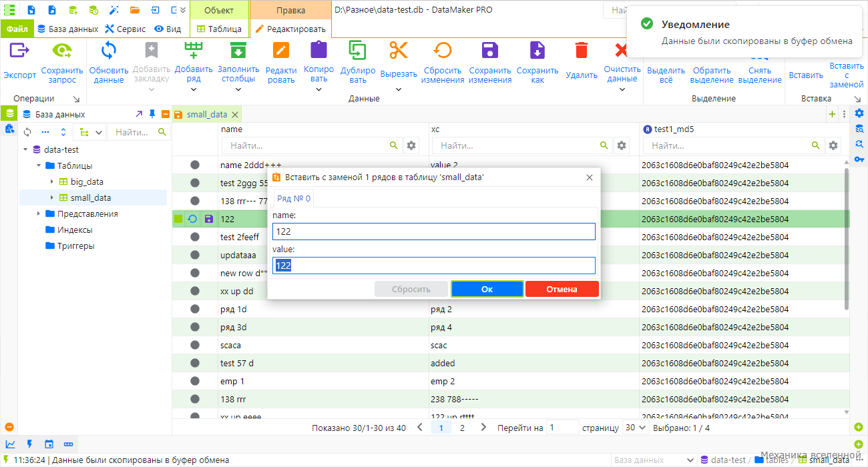Toggle row selector for 'updataaa'
The image size is (868, 467).
pos(195,255)
